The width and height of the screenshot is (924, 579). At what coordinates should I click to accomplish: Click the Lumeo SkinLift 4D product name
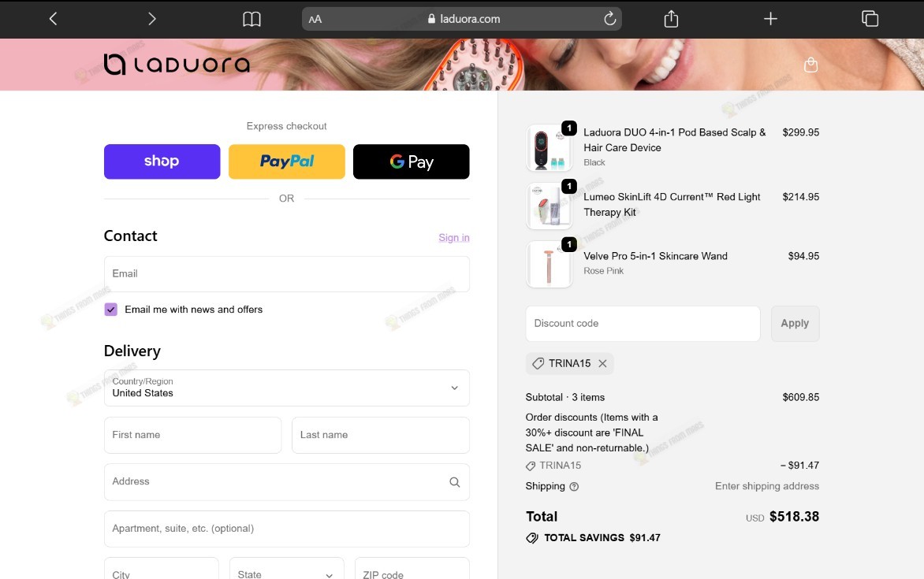[672, 204]
